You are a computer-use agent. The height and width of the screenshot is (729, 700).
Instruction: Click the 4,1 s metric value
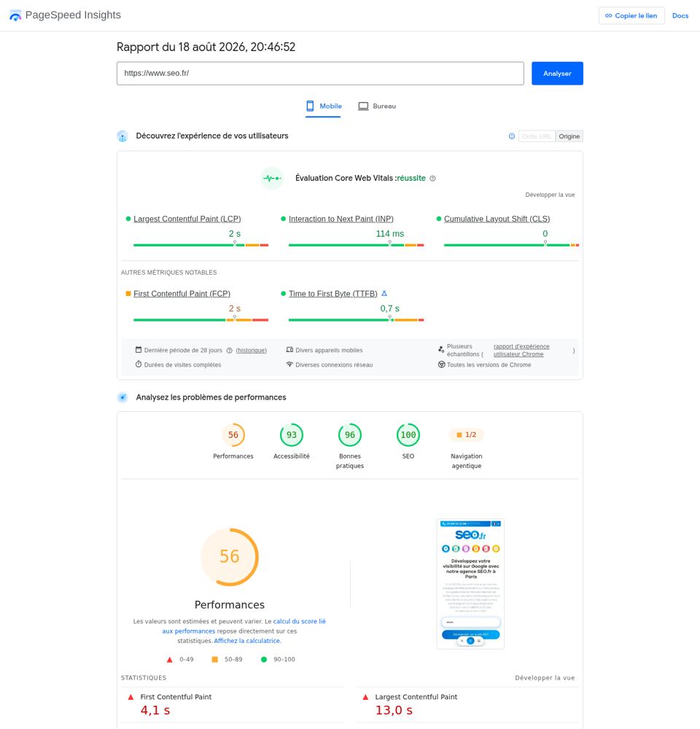click(x=155, y=710)
